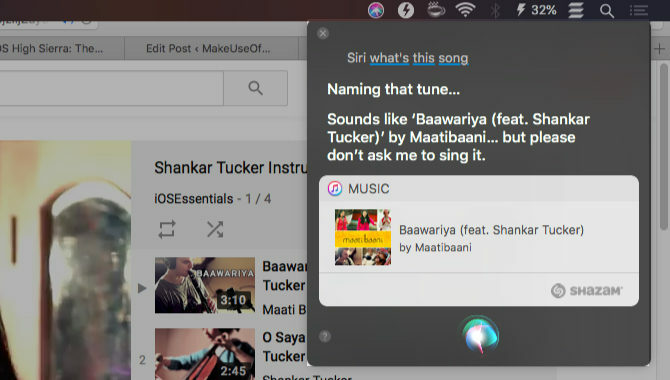670x380 pixels.
Task: Open Siri from the menu bar
Action: click(376, 10)
